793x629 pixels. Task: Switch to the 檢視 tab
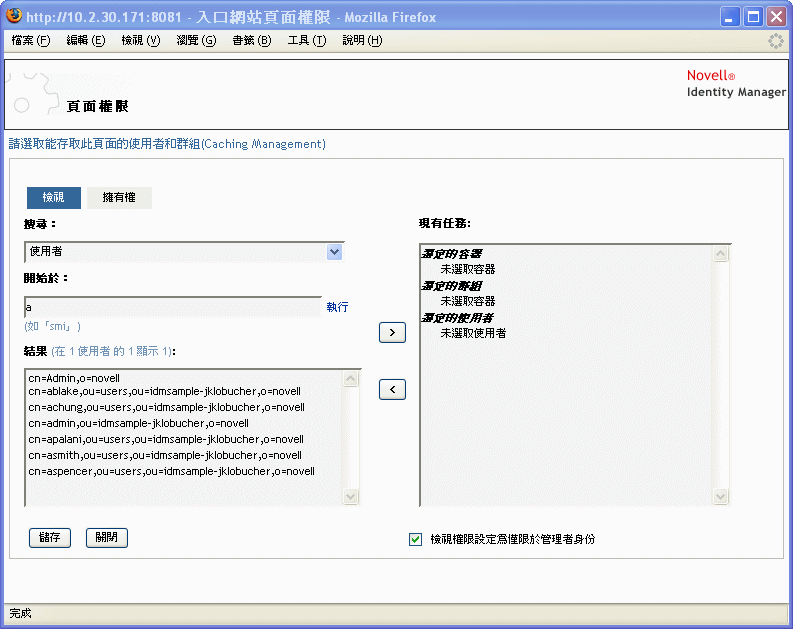54,198
